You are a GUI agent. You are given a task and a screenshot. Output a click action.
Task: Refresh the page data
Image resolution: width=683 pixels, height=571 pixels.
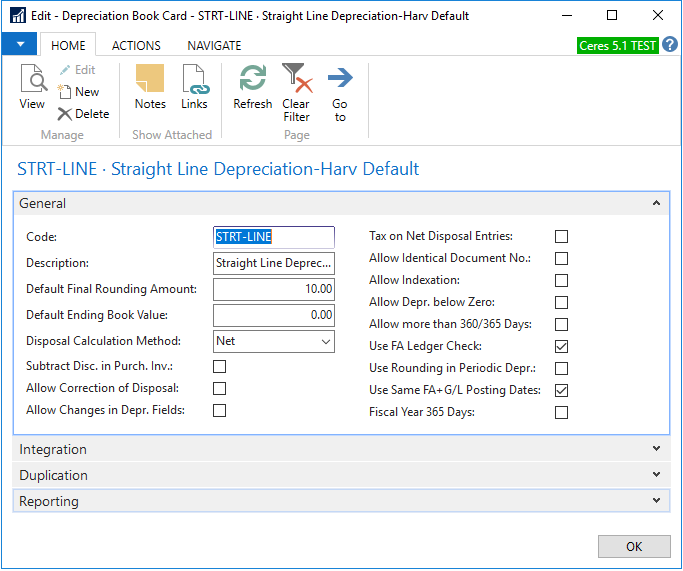click(x=252, y=86)
